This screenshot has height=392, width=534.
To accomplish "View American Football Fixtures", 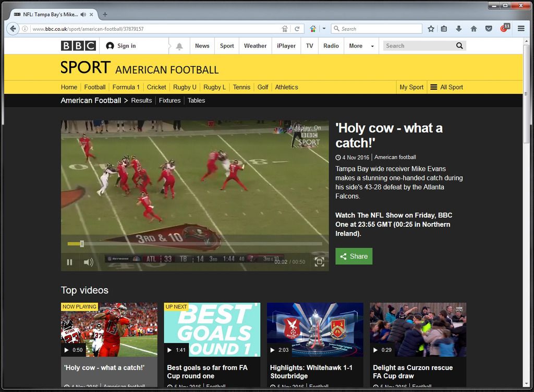I will tap(169, 101).
